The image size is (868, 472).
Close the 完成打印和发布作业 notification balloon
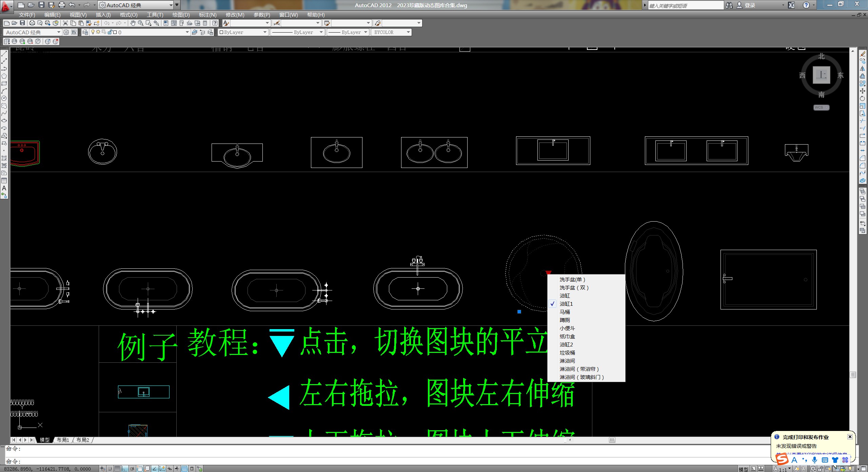pos(850,437)
